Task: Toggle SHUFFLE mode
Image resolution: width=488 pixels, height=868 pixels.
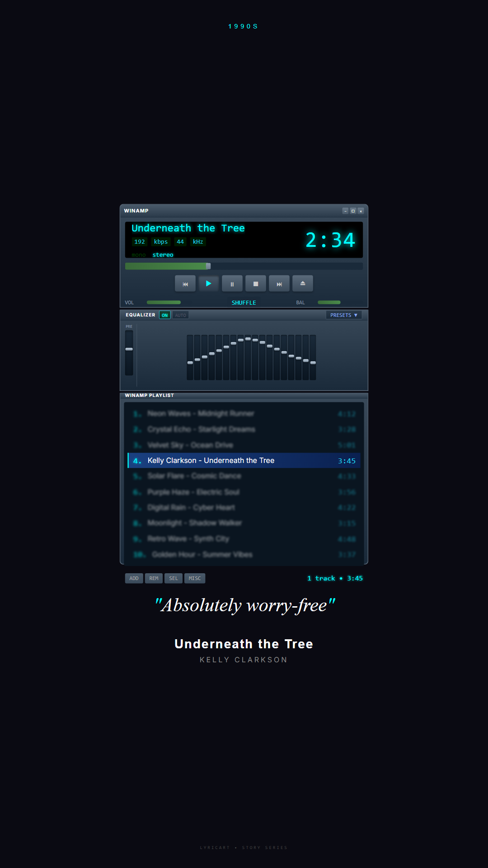Action: click(244, 303)
